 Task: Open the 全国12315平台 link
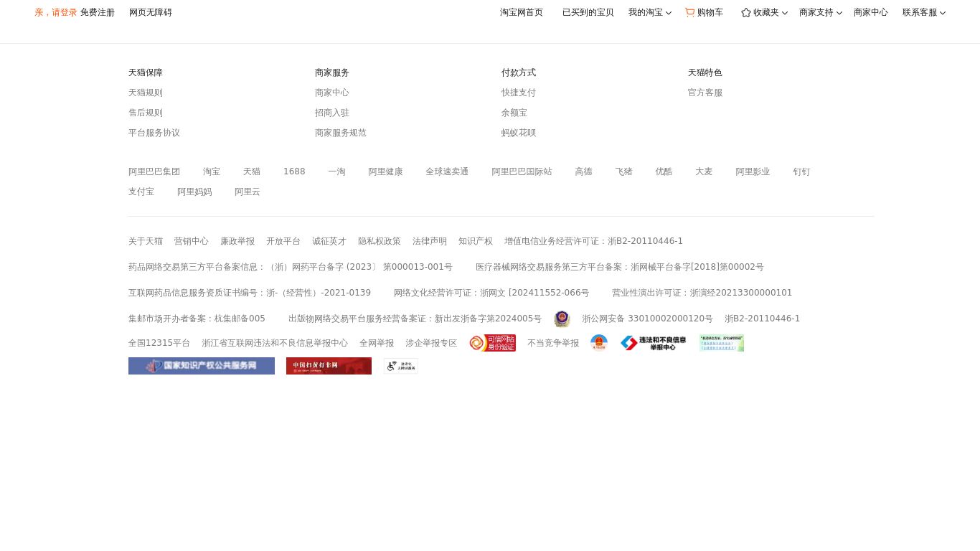pos(159,343)
